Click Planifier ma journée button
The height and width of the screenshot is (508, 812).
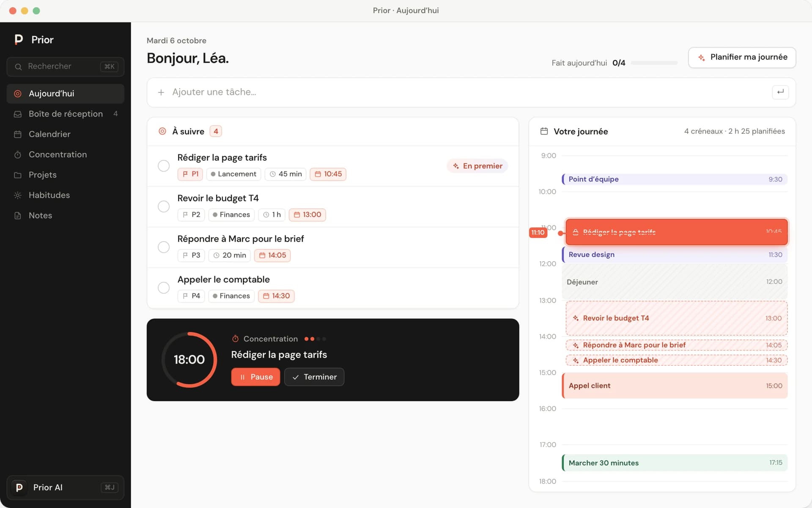742,58
